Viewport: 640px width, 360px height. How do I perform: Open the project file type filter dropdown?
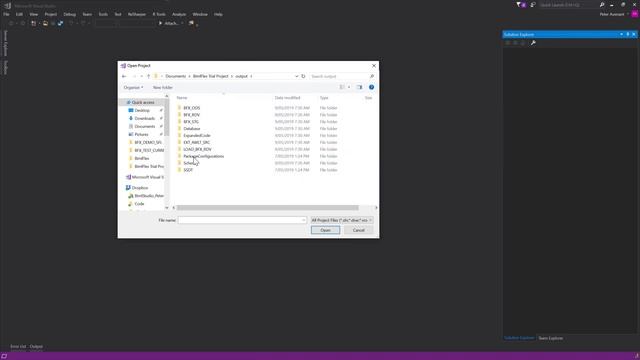click(x=342, y=220)
